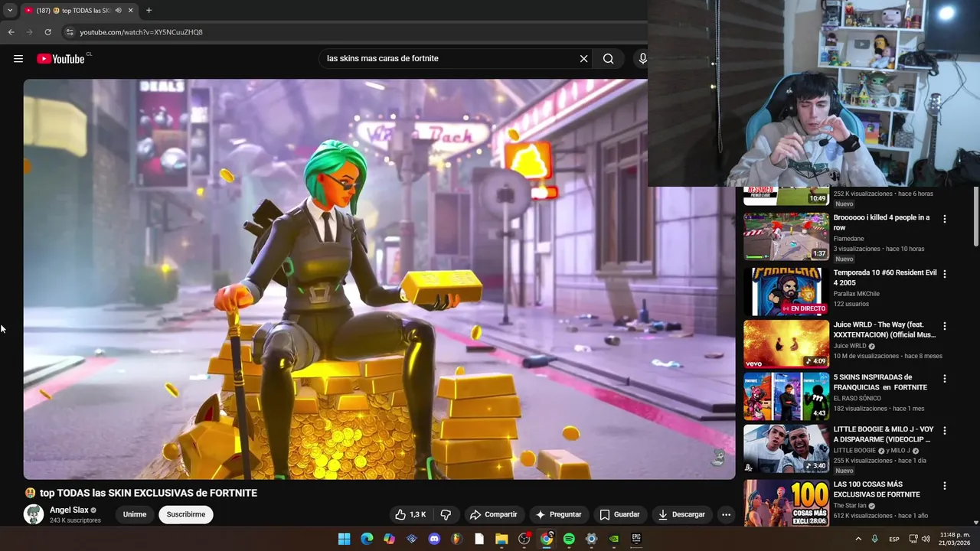This screenshot has width=980, height=551.
Task: Open the YouTube hamburger guide menu
Action: click(x=18, y=59)
